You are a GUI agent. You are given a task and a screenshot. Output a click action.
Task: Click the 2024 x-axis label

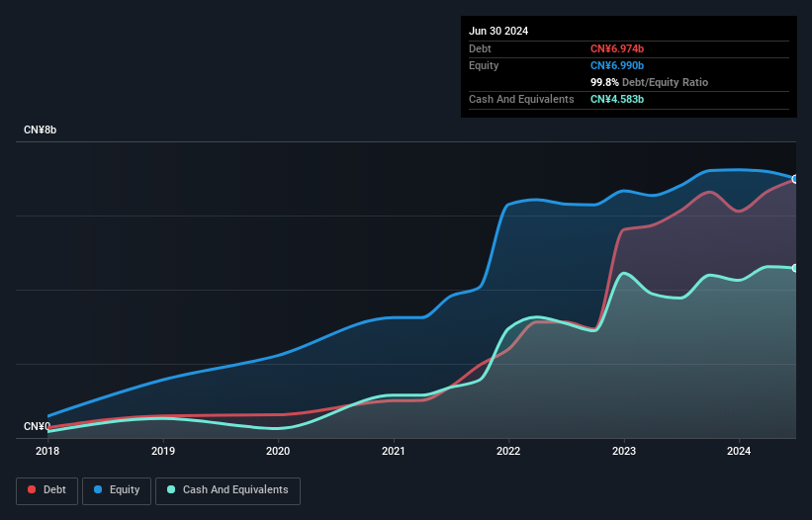pyautogui.click(x=739, y=451)
